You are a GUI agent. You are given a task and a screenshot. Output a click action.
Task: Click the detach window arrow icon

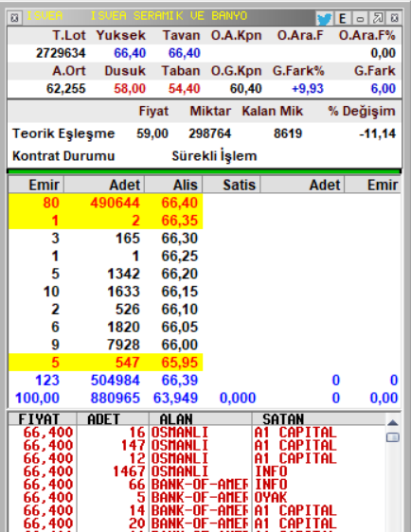[x=378, y=18]
